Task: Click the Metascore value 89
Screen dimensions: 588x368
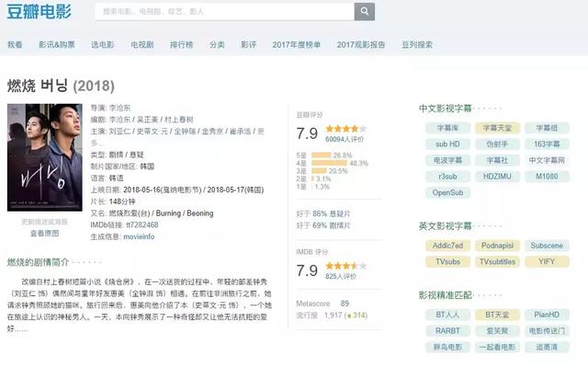Action: point(345,304)
